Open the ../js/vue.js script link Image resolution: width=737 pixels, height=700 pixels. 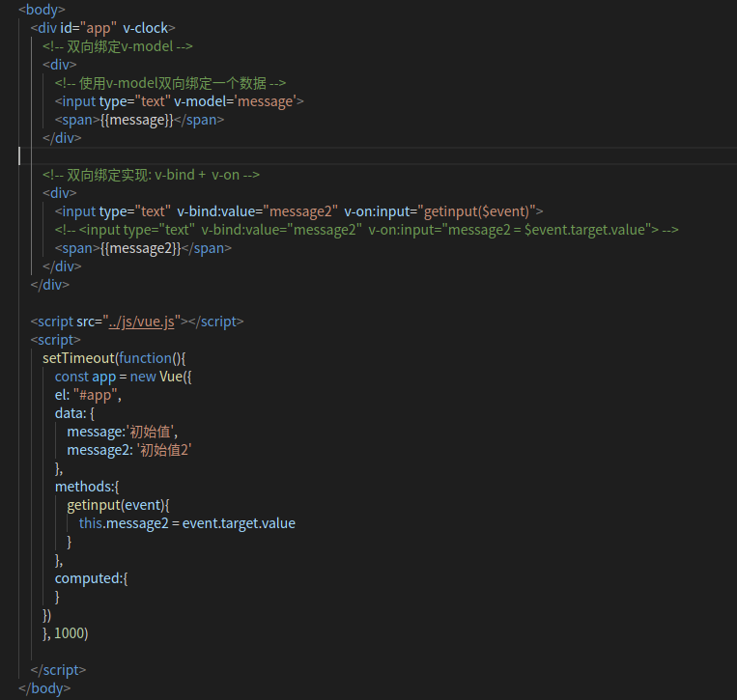point(141,322)
